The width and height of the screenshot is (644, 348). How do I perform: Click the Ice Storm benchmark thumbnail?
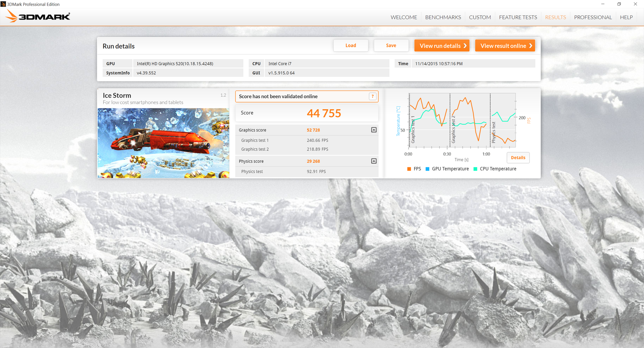[x=163, y=143]
